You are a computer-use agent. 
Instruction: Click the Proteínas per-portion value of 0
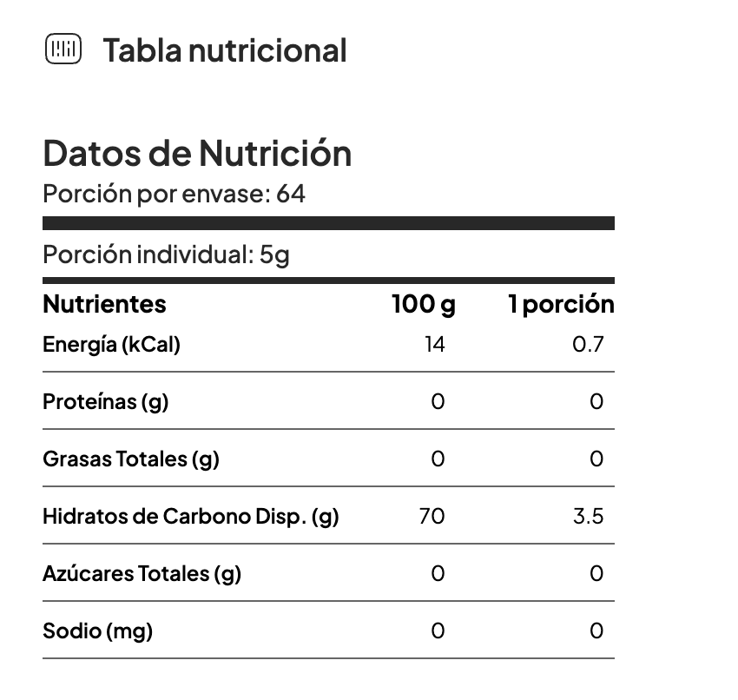click(596, 401)
